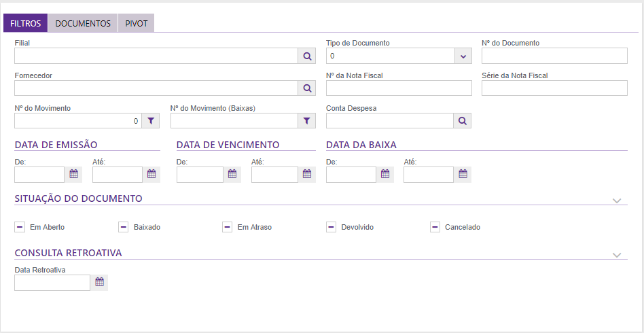
Task: Click the Data de Vencimento 'De' date field
Action: coord(200,174)
